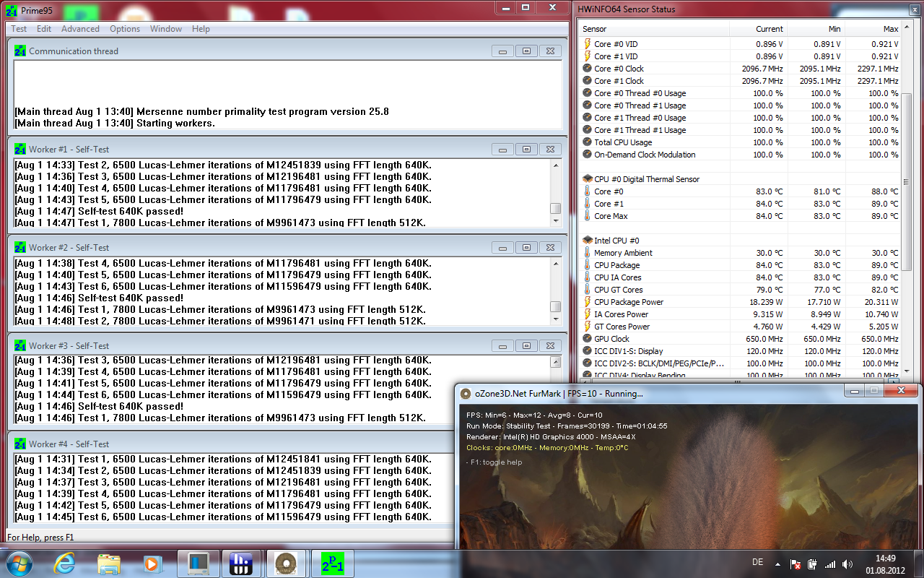Open the Advanced menu in Prime95

tap(81, 29)
